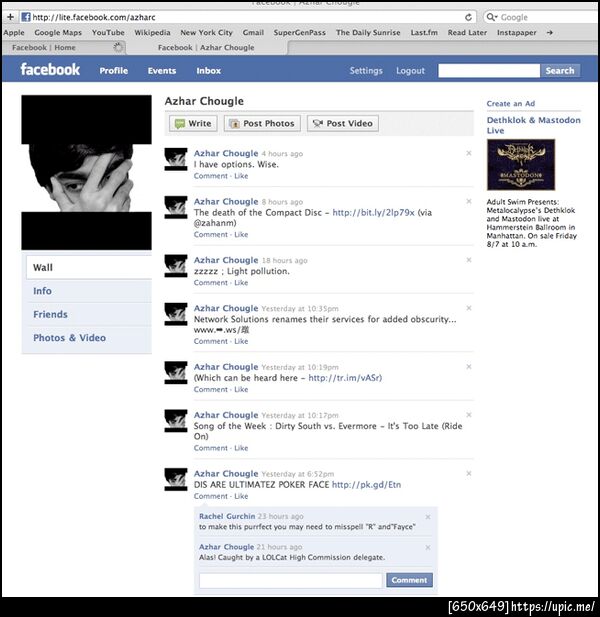Click the Create an Ad link
The width and height of the screenshot is (600, 617).
(x=510, y=103)
